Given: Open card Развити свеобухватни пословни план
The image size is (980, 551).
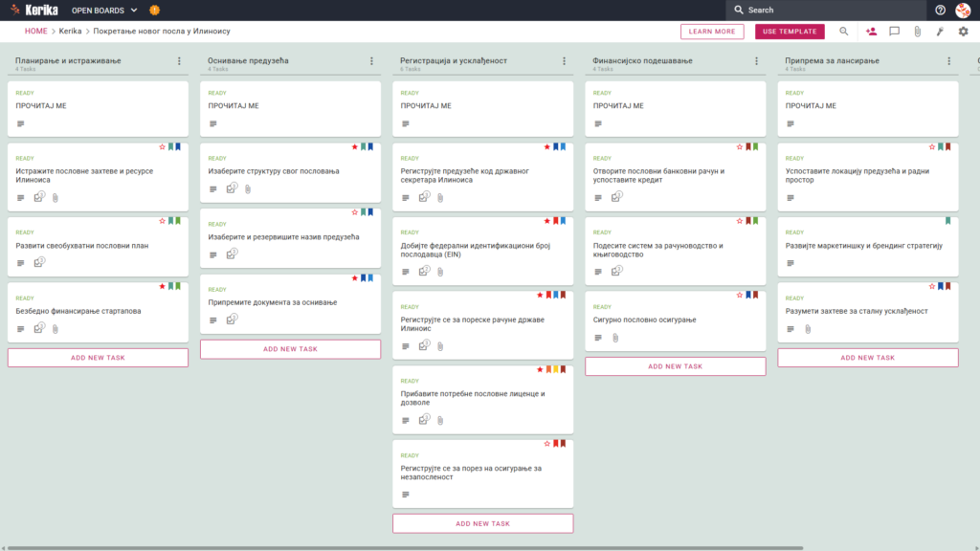Looking at the screenshot, I should click(x=99, y=247).
